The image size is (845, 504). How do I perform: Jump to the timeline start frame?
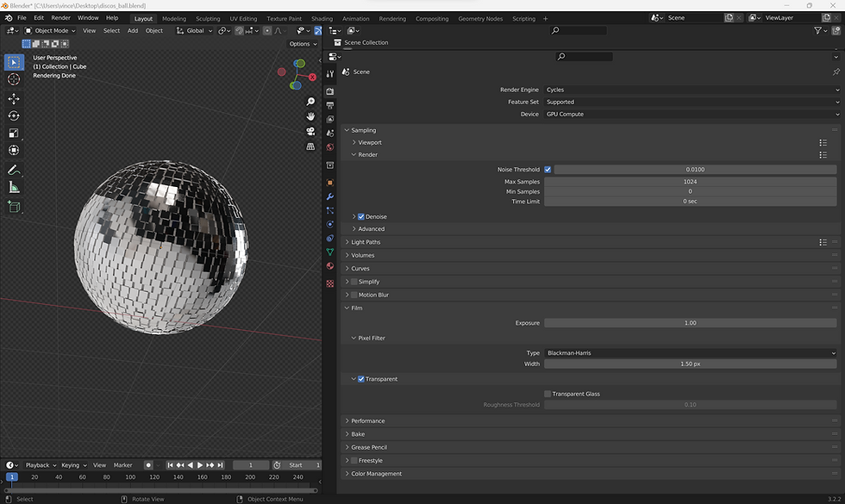tap(171, 465)
